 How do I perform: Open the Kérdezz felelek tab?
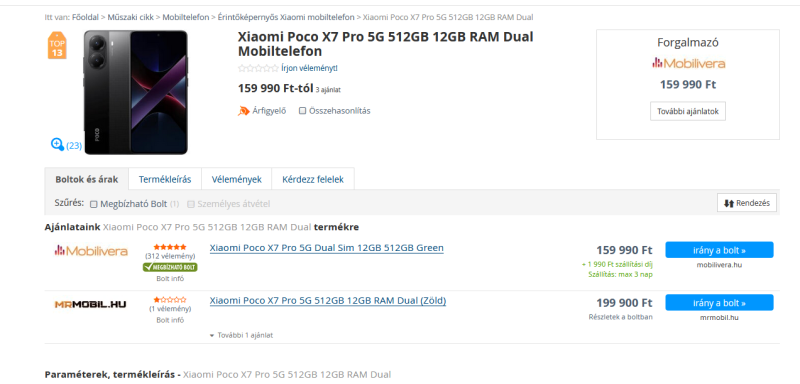coord(313,180)
